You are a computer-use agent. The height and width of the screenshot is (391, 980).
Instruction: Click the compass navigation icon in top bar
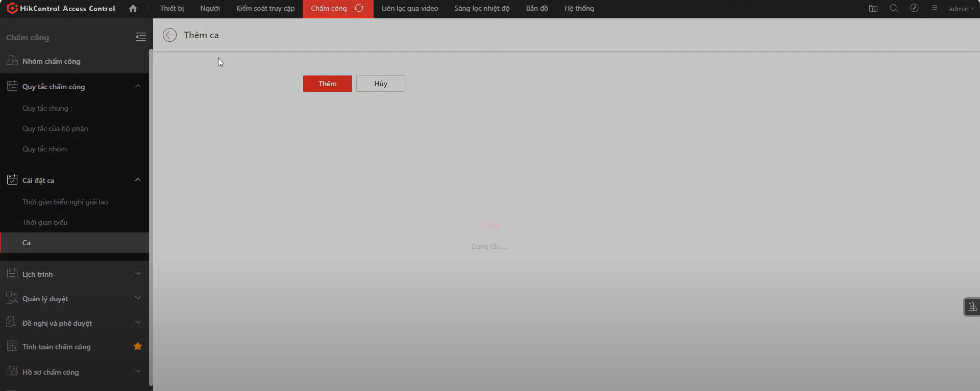(x=914, y=9)
